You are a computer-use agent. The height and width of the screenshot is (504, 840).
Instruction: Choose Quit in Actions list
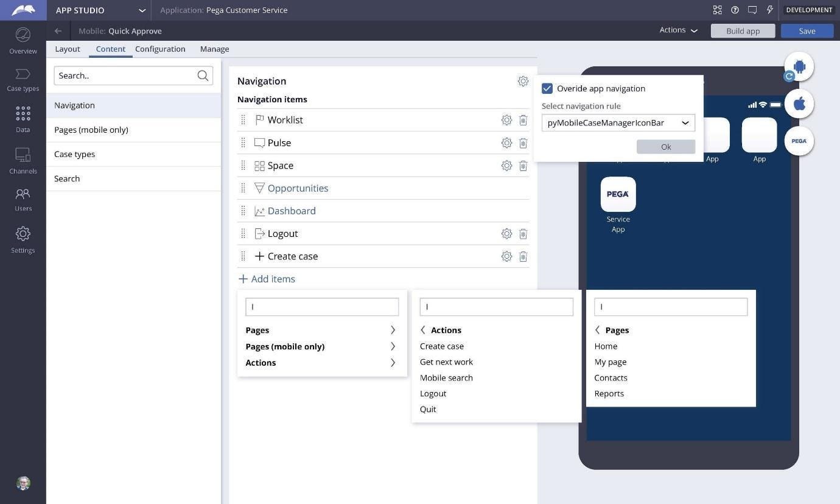coord(428,409)
